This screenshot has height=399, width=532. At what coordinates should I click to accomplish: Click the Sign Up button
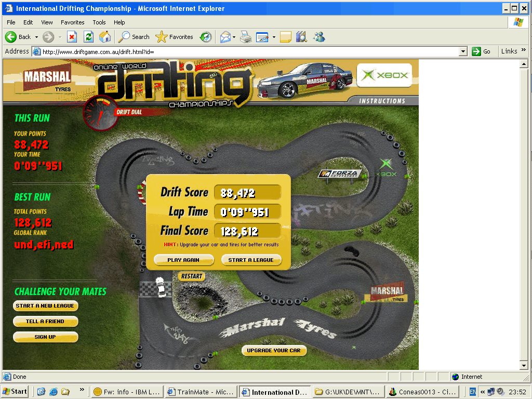[45, 337]
